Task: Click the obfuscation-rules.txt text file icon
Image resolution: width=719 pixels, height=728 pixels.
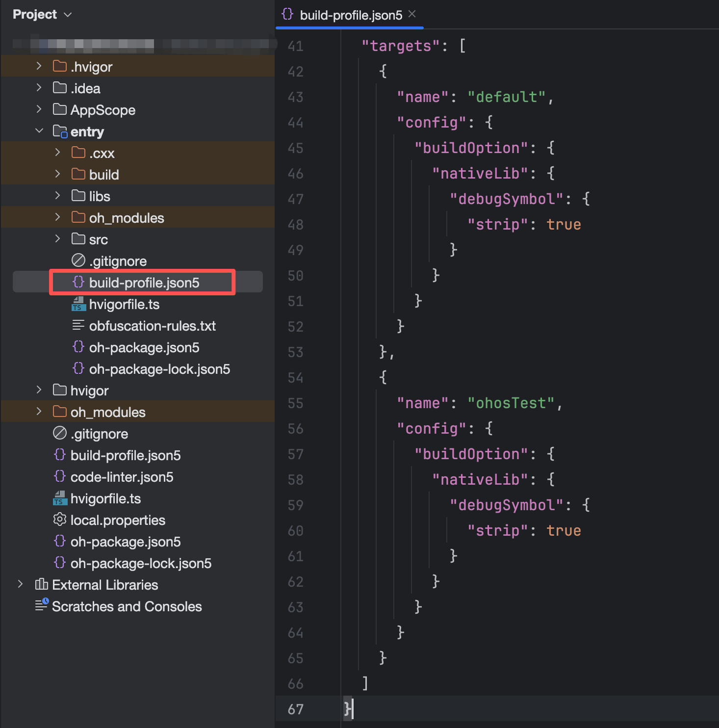Action: tap(78, 326)
